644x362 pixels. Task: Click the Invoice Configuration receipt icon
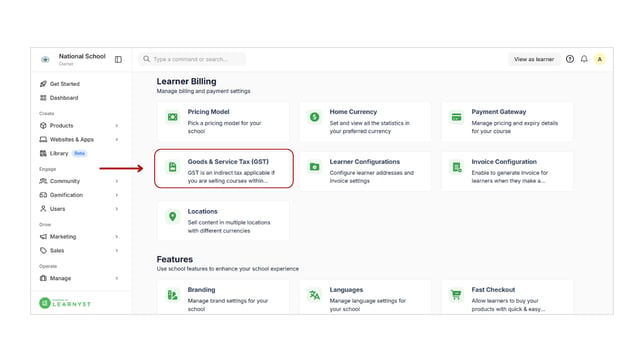click(456, 167)
